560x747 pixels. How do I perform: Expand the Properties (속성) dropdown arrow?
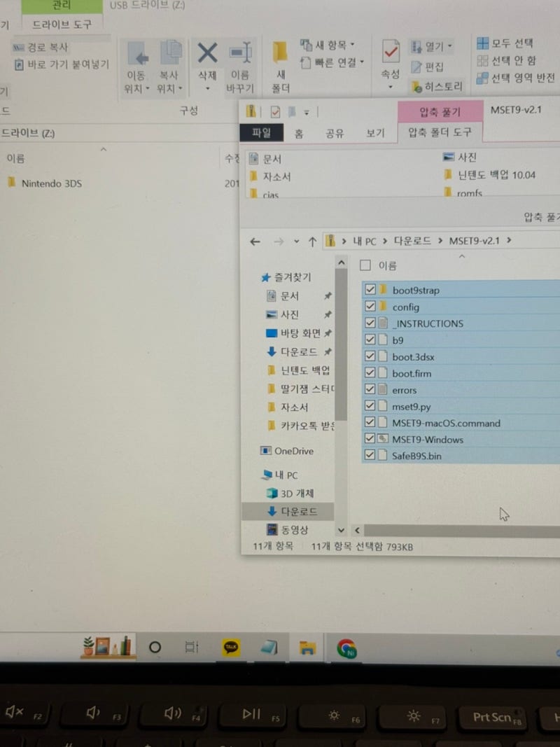tap(391, 88)
